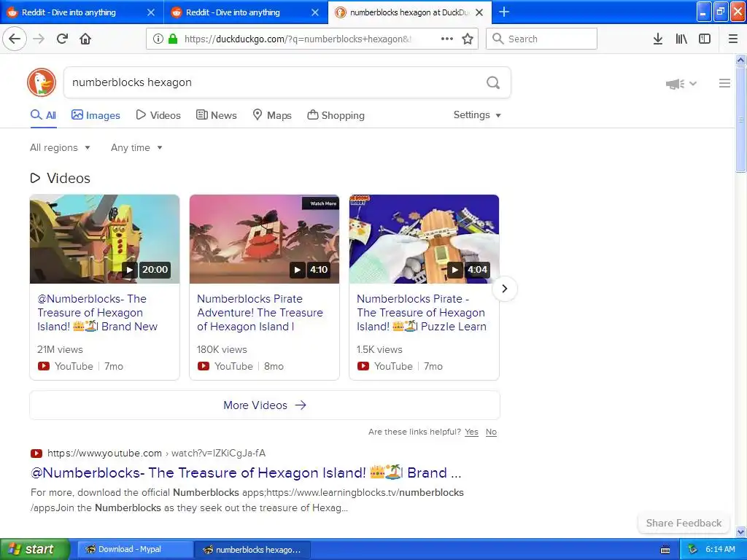Screen dimensions: 747x560
Task: Open the Share Feedback button
Action: point(684,523)
